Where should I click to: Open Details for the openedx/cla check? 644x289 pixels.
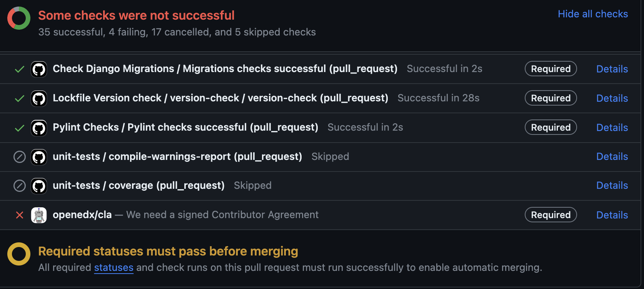(612, 215)
